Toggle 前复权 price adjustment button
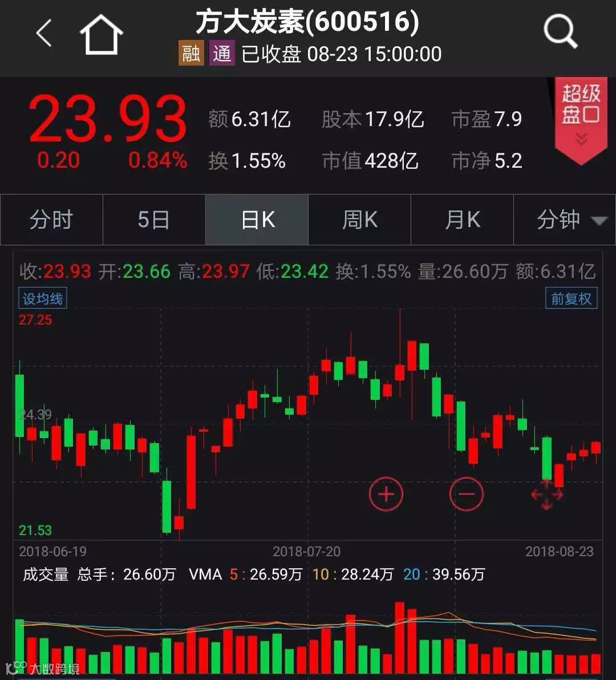The width and height of the screenshot is (616, 680). (x=572, y=298)
